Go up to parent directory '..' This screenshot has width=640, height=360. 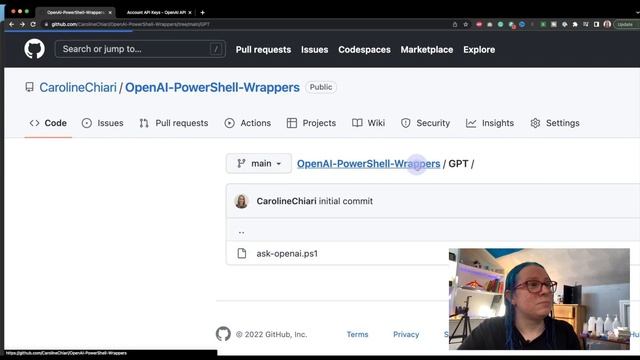[x=241, y=231]
